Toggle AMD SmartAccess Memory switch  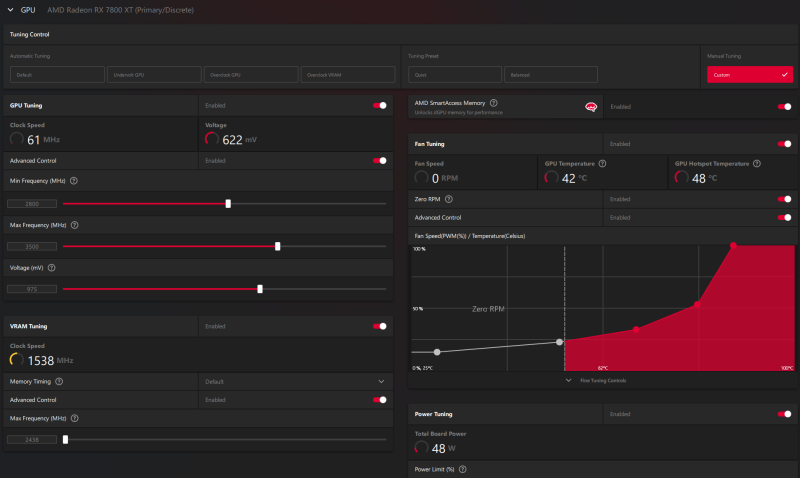785,107
